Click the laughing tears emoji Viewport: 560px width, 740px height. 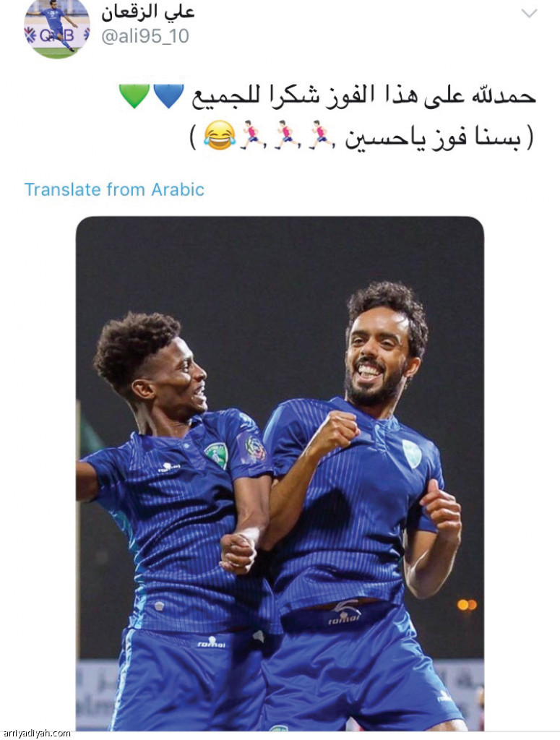click(x=220, y=136)
